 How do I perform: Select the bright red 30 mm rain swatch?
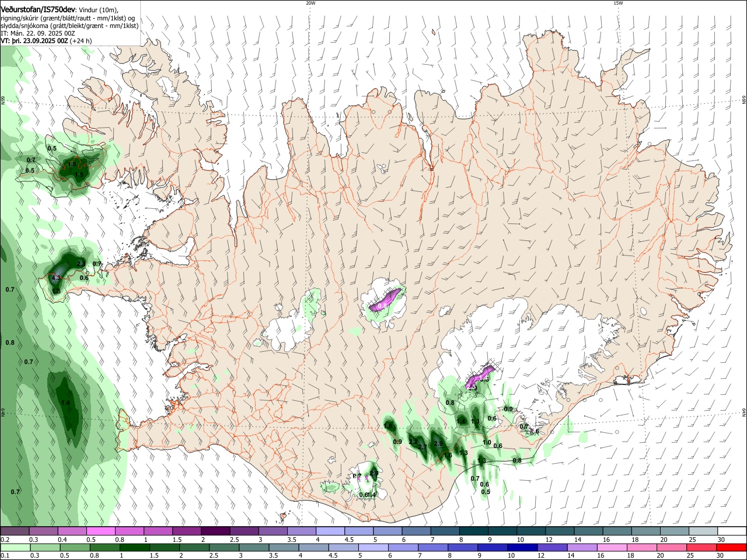732,548
